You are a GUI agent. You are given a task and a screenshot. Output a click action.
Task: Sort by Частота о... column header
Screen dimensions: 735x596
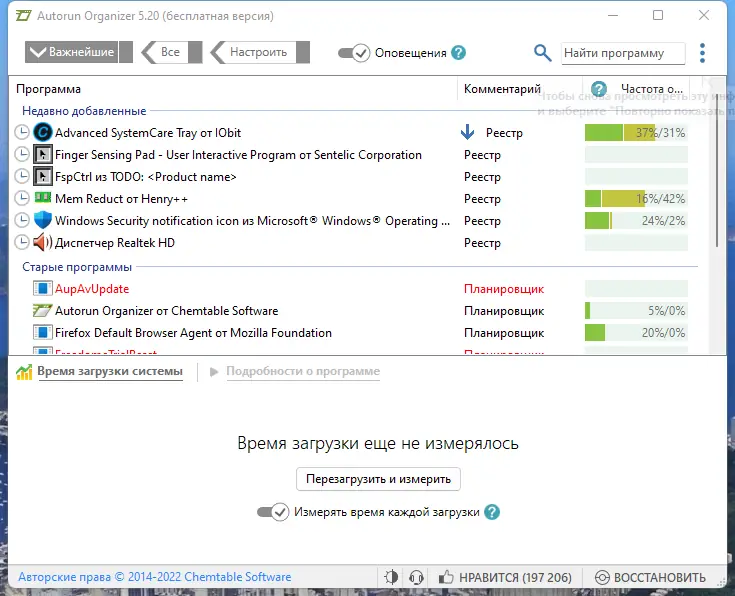click(652, 89)
